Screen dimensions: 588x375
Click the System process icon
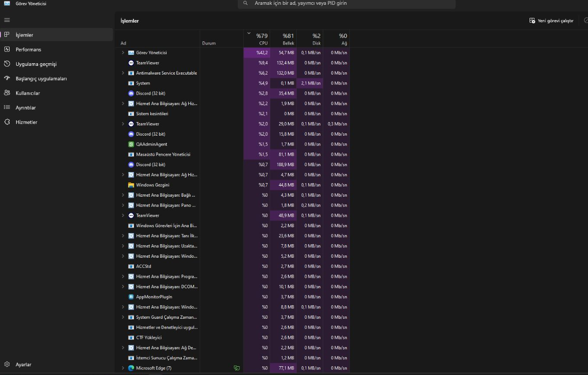[131, 83]
